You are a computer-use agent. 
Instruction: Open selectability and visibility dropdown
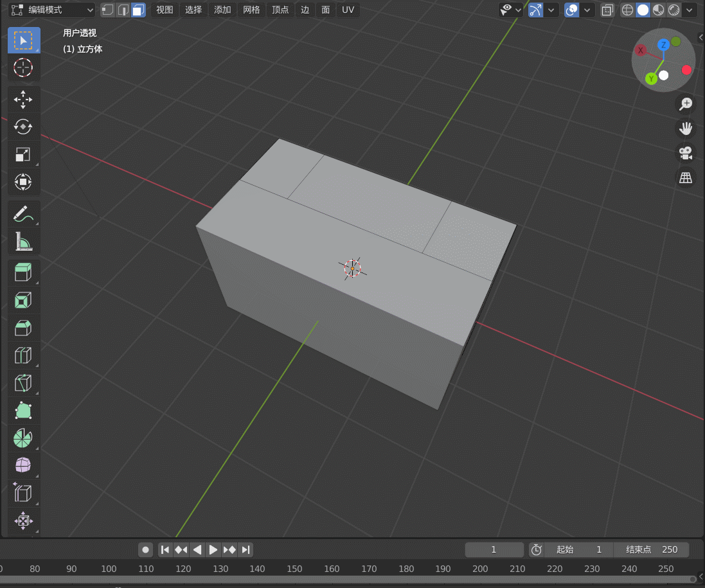pyautogui.click(x=511, y=10)
